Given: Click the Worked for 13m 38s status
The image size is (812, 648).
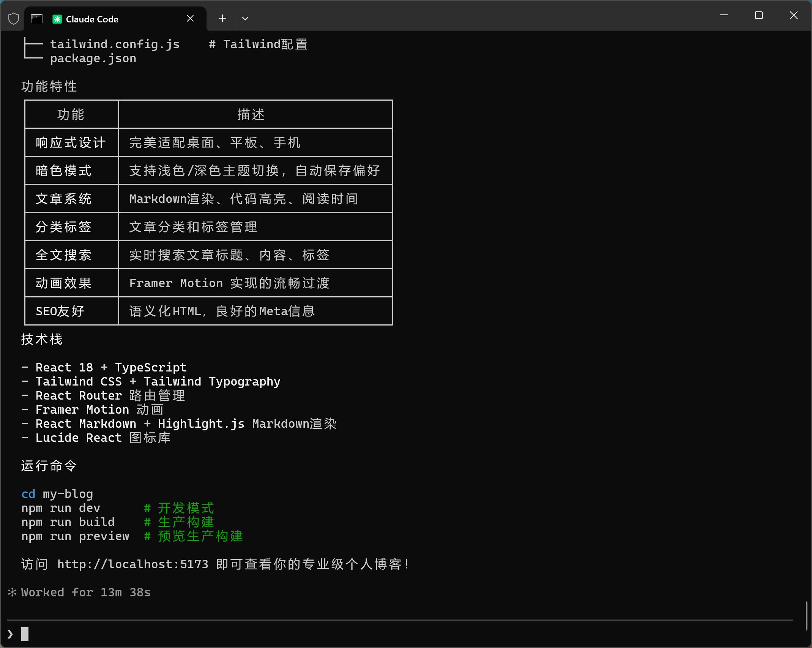Looking at the screenshot, I should (x=86, y=592).
